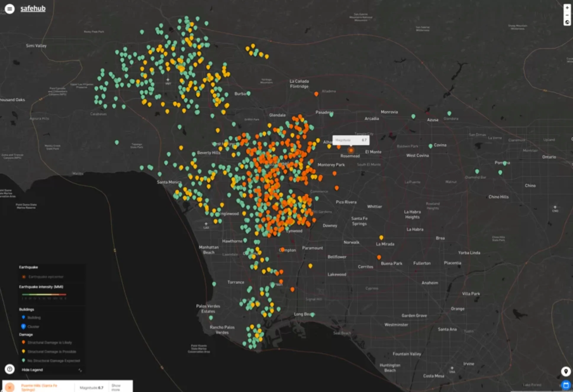
Task: Select the green marker next to Burbank
Action: point(249,93)
